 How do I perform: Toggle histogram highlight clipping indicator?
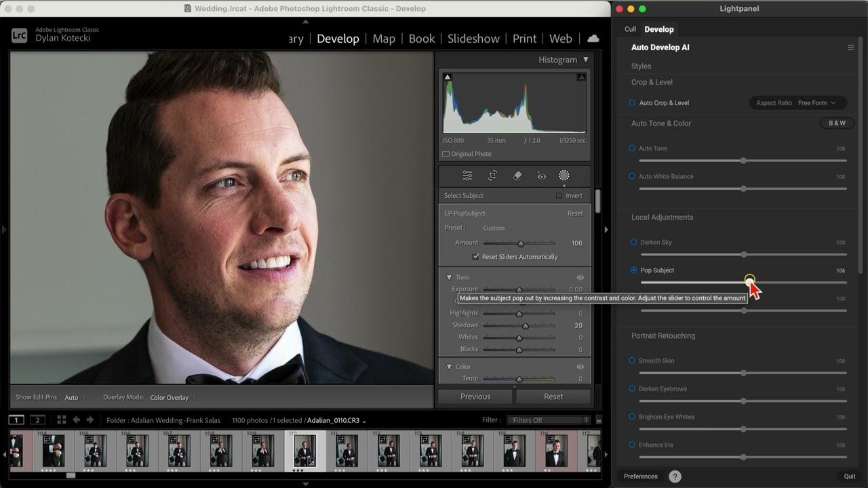[x=581, y=77]
